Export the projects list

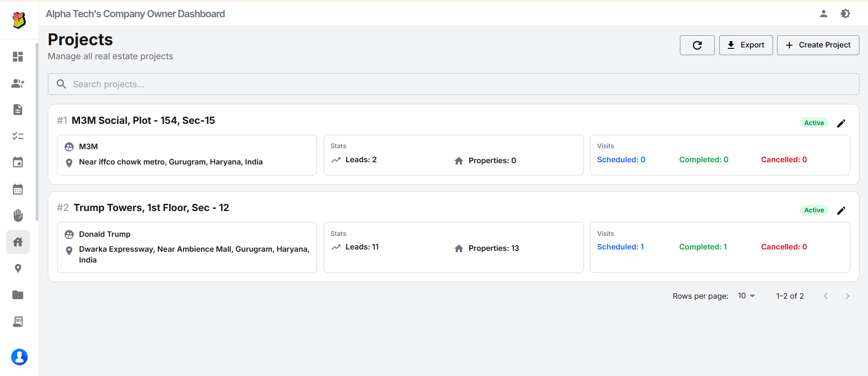746,45
